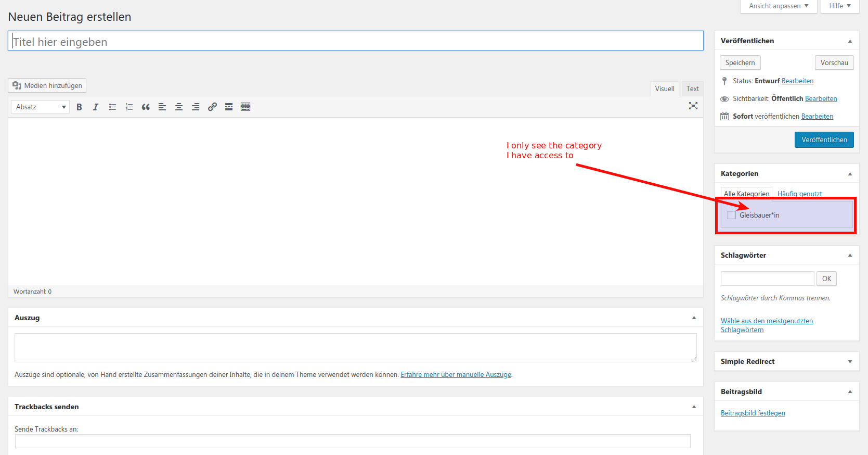The height and width of the screenshot is (455, 868).
Task: Expand the Simple Redirect panel
Action: (x=850, y=361)
